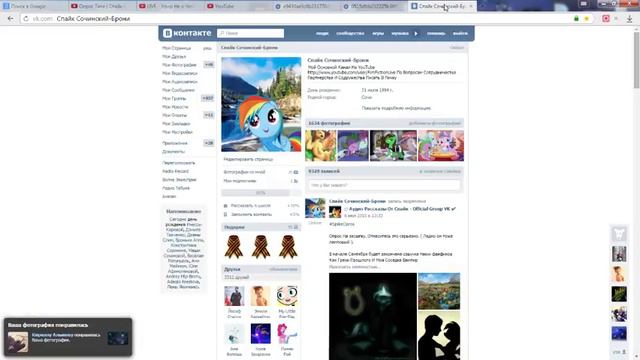The height and width of the screenshot is (360, 640).
Task: Open the 'помощь' header link
Action: (x=436, y=33)
